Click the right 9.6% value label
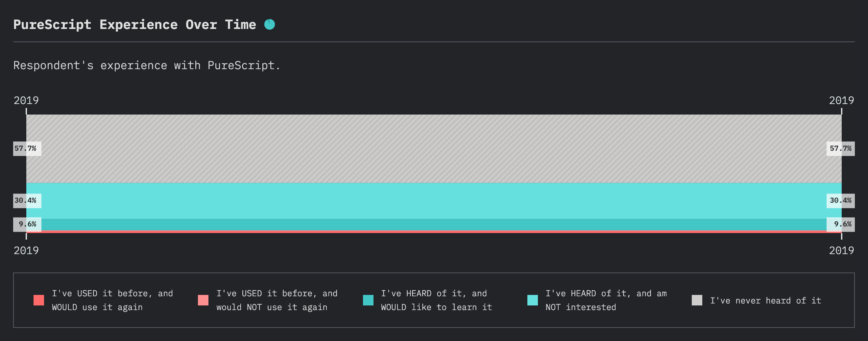Viewport: 868px width, 341px height. [840, 224]
